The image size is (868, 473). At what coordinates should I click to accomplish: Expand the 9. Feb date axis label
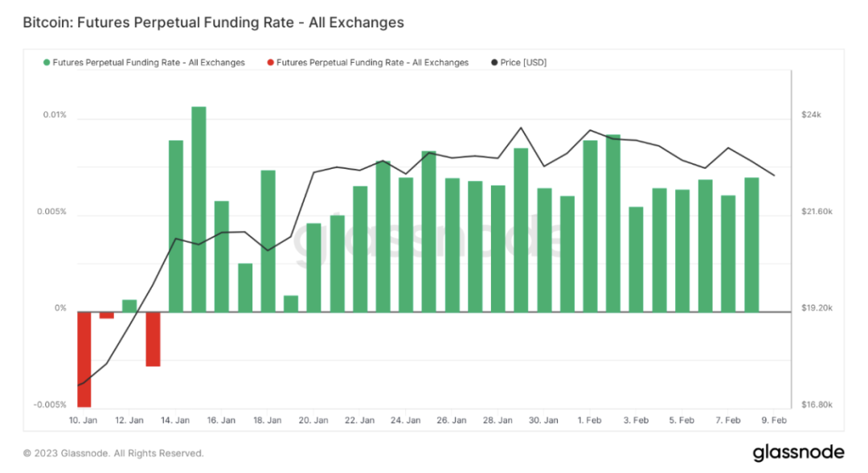[772, 419]
